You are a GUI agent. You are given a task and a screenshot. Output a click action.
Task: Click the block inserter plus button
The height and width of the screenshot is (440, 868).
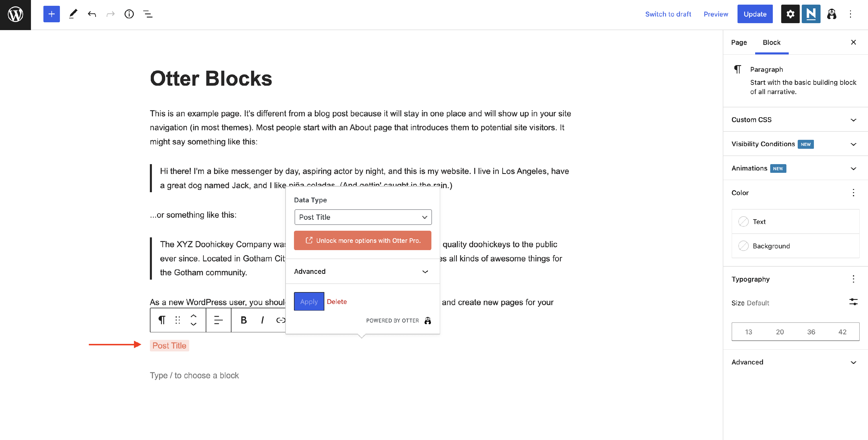click(x=52, y=14)
